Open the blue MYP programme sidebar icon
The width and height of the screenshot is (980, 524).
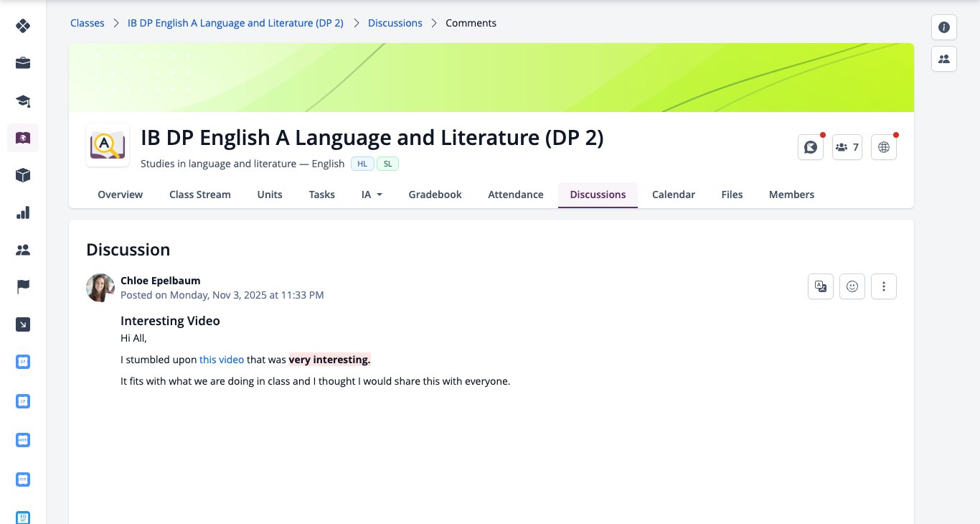point(23,440)
